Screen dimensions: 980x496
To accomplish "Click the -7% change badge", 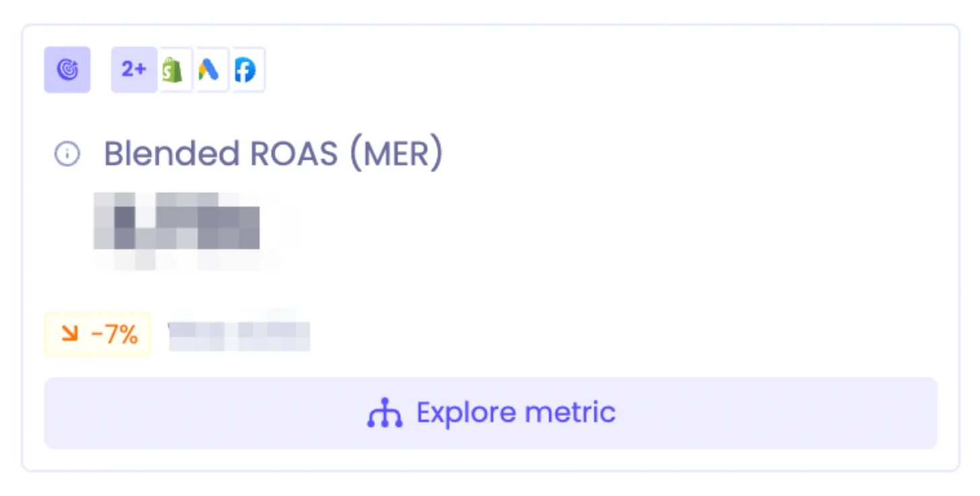I will [98, 334].
